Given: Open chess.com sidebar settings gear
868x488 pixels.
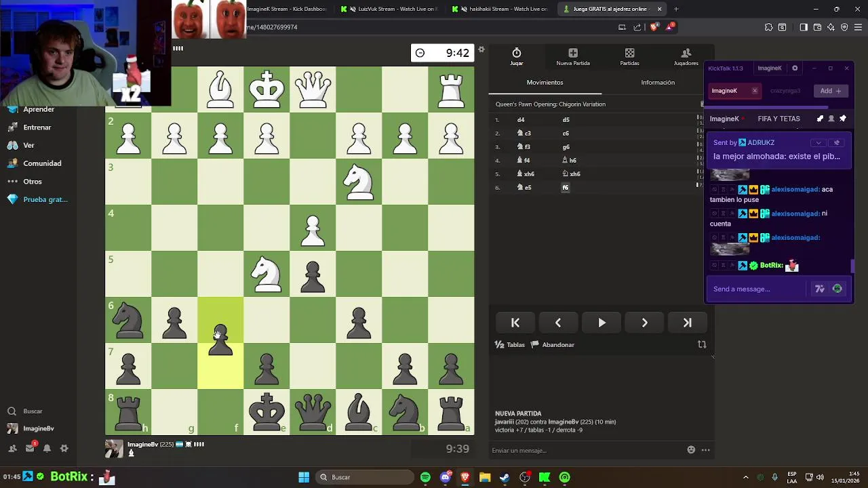Looking at the screenshot, I should tap(64, 448).
